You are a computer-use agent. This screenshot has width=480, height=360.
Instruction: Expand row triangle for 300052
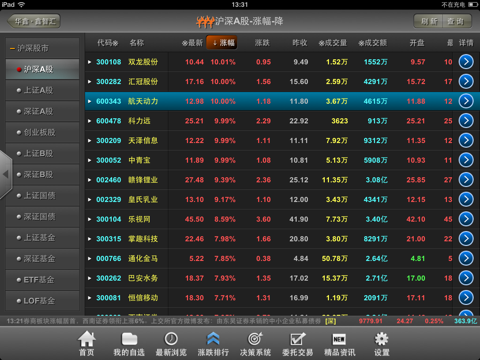coord(89,160)
